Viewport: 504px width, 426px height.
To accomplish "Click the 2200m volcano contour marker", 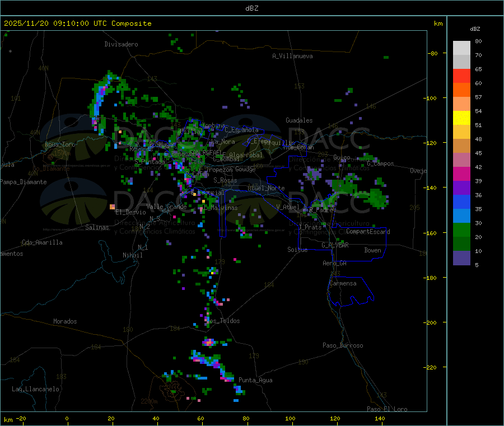I will click(x=149, y=401).
